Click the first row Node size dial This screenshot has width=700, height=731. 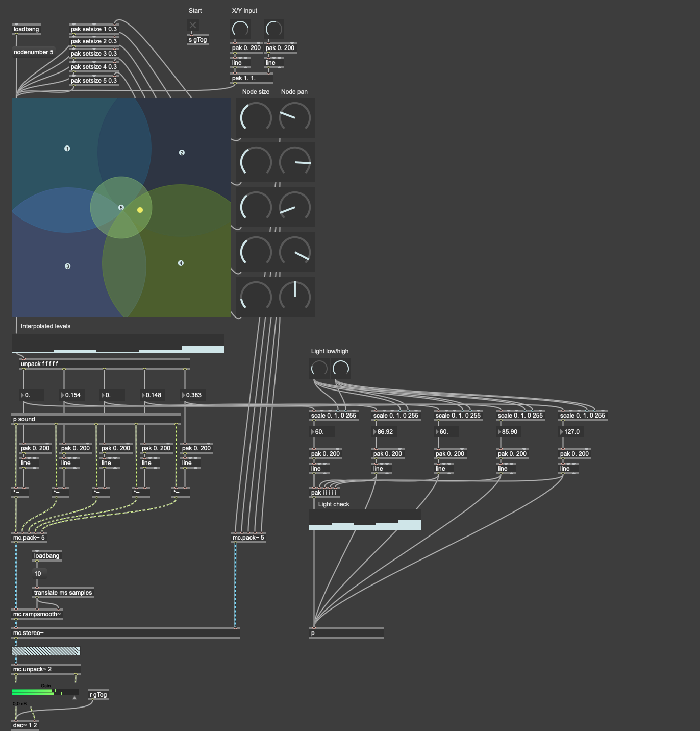(x=256, y=118)
